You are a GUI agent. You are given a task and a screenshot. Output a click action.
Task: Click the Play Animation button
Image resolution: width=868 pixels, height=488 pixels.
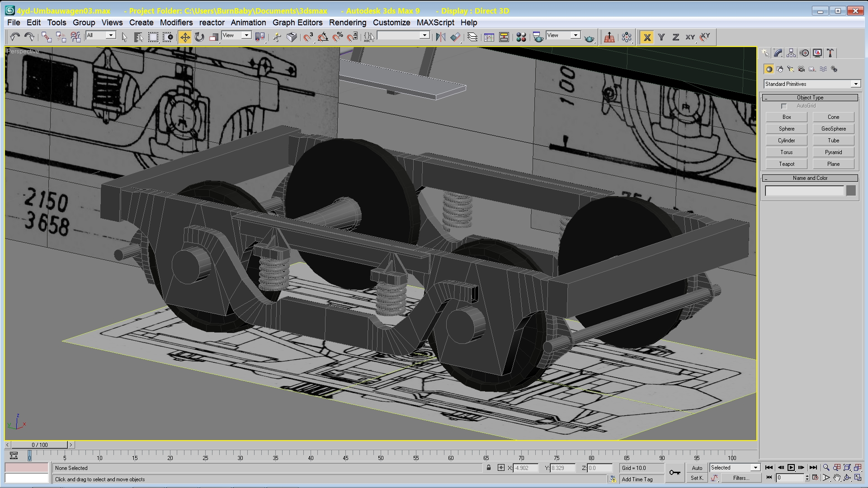pyautogui.click(x=791, y=468)
